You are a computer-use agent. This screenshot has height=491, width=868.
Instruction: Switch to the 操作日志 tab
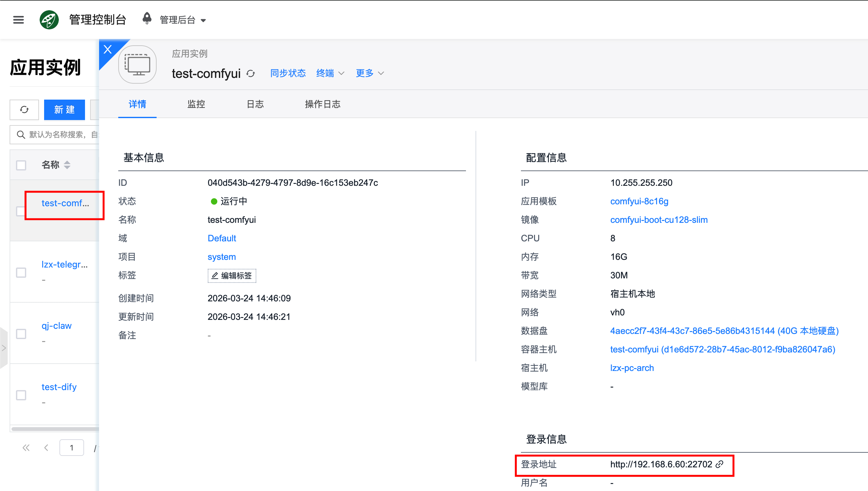322,104
